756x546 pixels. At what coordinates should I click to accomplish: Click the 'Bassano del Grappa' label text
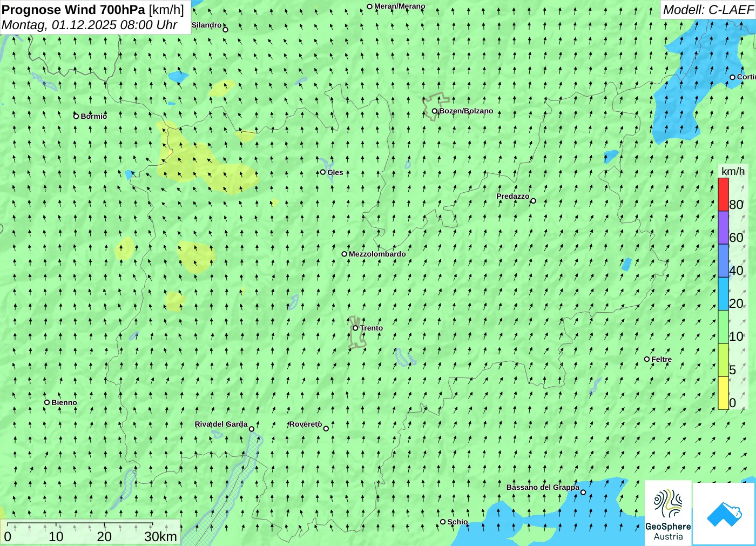point(543,487)
